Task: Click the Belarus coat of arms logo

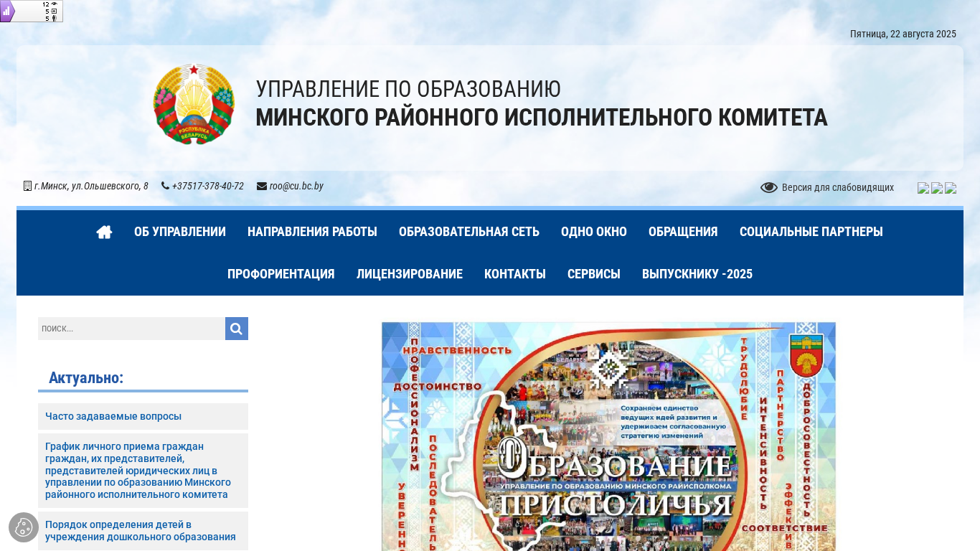Action: point(194,104)
